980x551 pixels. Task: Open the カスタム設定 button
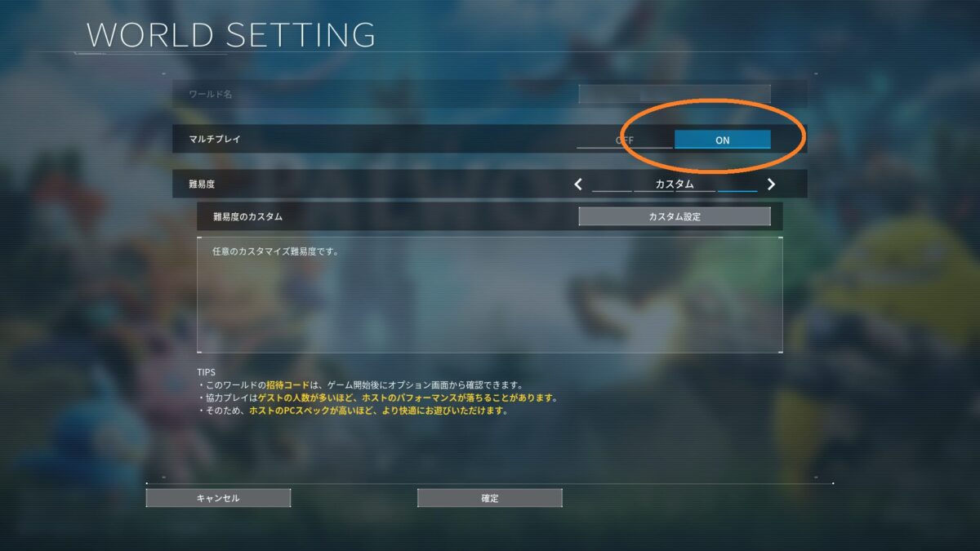click(675, 216)
